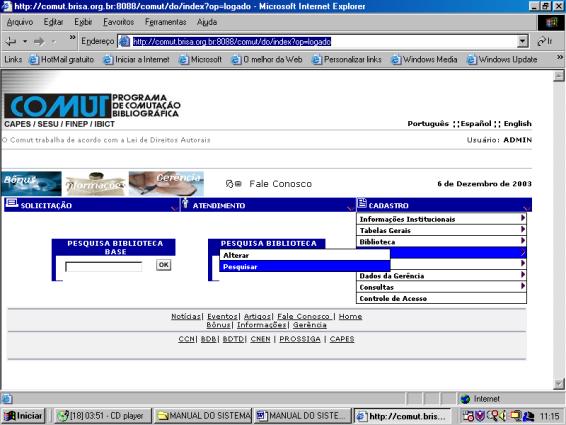This screenshot has width=566, height=425.
Task: Switch language to English
Action: click(x=518, y=123)
